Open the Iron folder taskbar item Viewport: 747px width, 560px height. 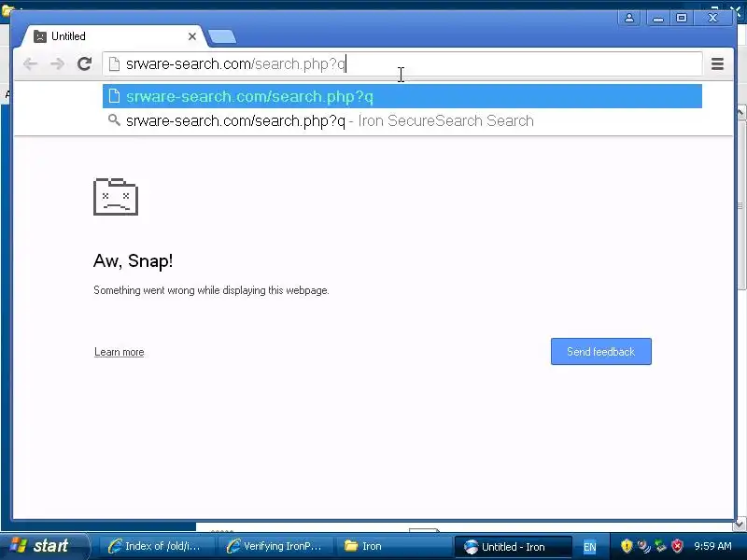click(392, 546)
